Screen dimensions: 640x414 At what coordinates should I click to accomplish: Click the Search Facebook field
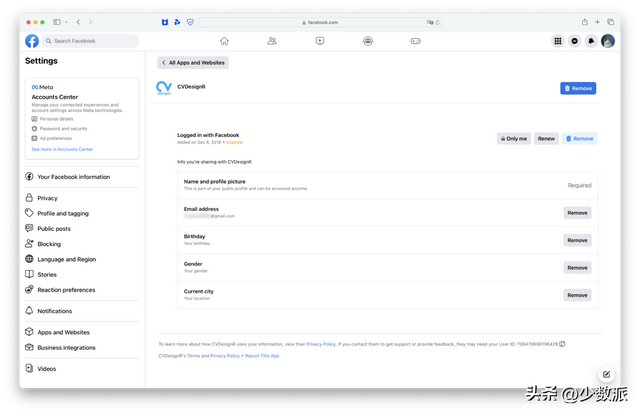(x=90, y=41)
